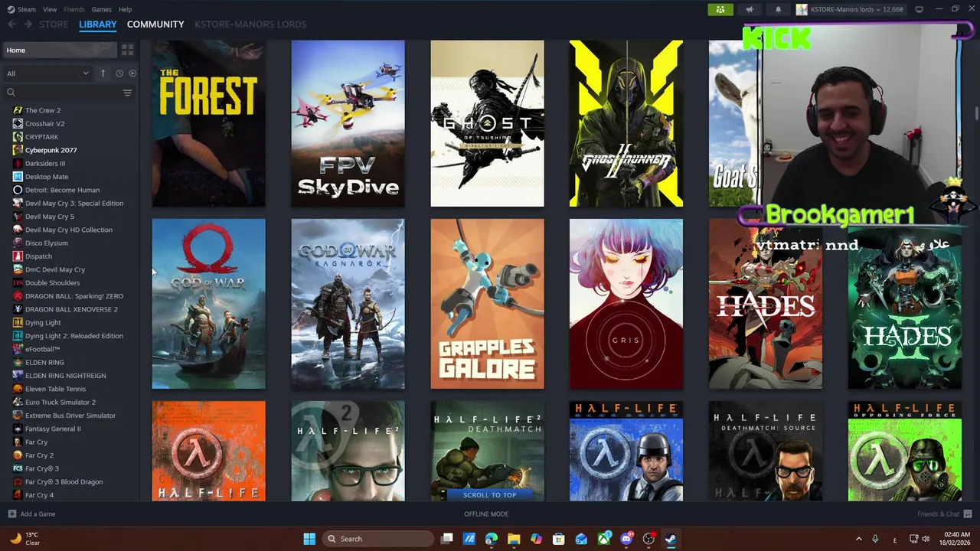
Task: Open the weather widget on taskbar
Action: (24, 539)
